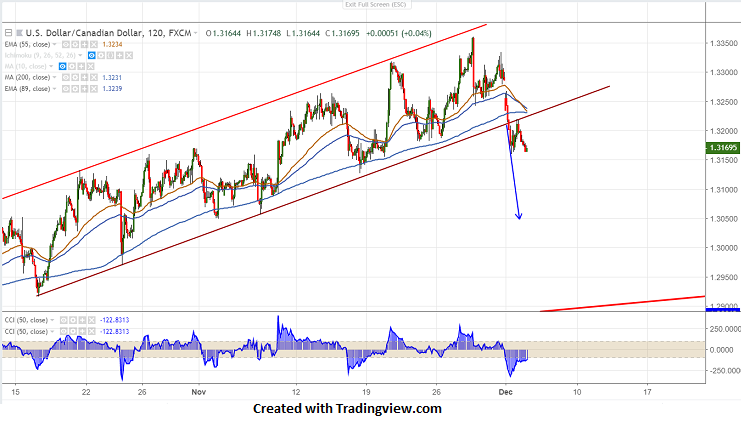Click the MA 200 value 1.3231
741x428 pixels.
[x=112, y=77]
